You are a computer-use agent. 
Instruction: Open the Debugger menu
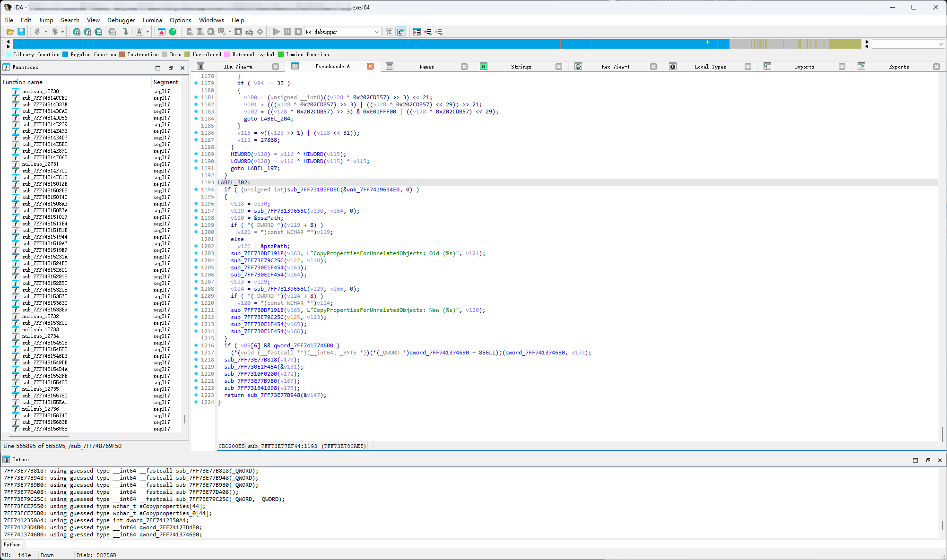[121, 20]
